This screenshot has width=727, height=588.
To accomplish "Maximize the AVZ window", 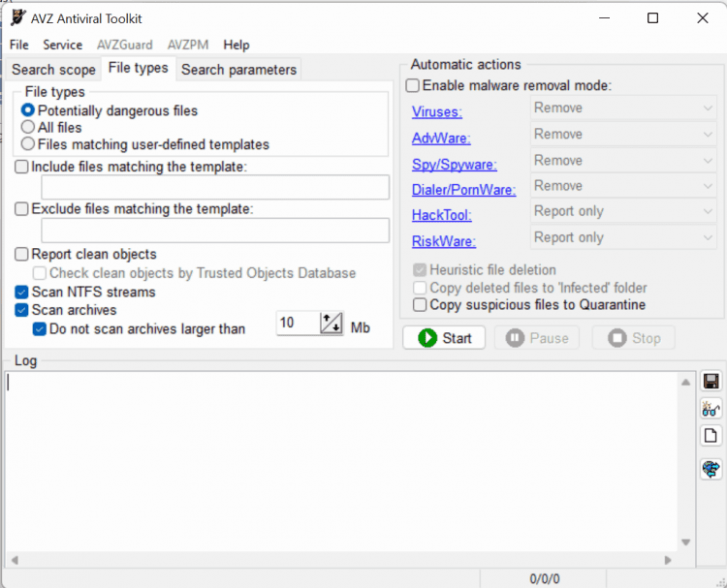I will [x=652, y=18].
